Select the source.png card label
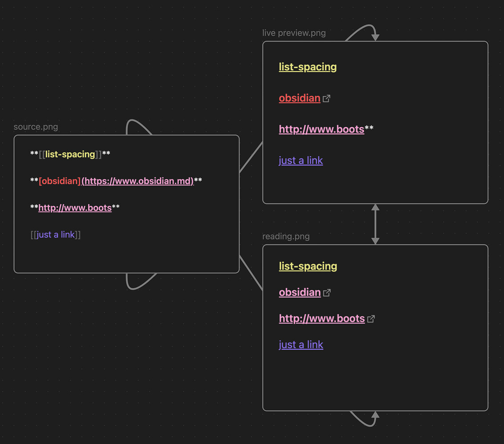Screen dimensions: 504x444 point(36,127)
